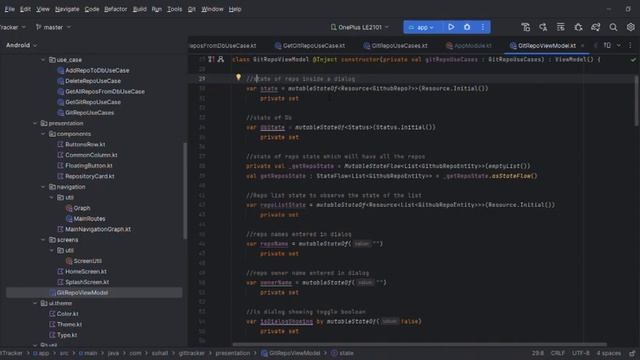This screenshot has height=360, width=640.
Task: Open the File menu
Action: (9, 9)
